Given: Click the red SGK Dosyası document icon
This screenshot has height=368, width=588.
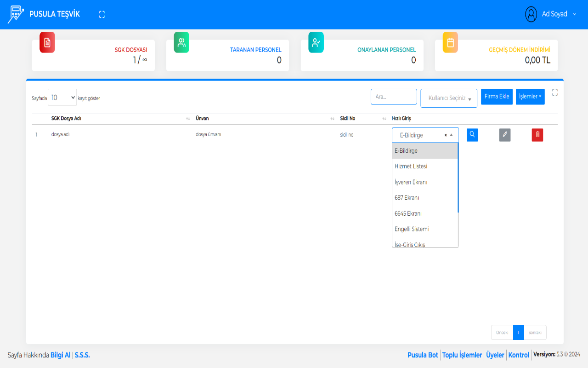Looking at the screenshot, I should click(47, 42).
